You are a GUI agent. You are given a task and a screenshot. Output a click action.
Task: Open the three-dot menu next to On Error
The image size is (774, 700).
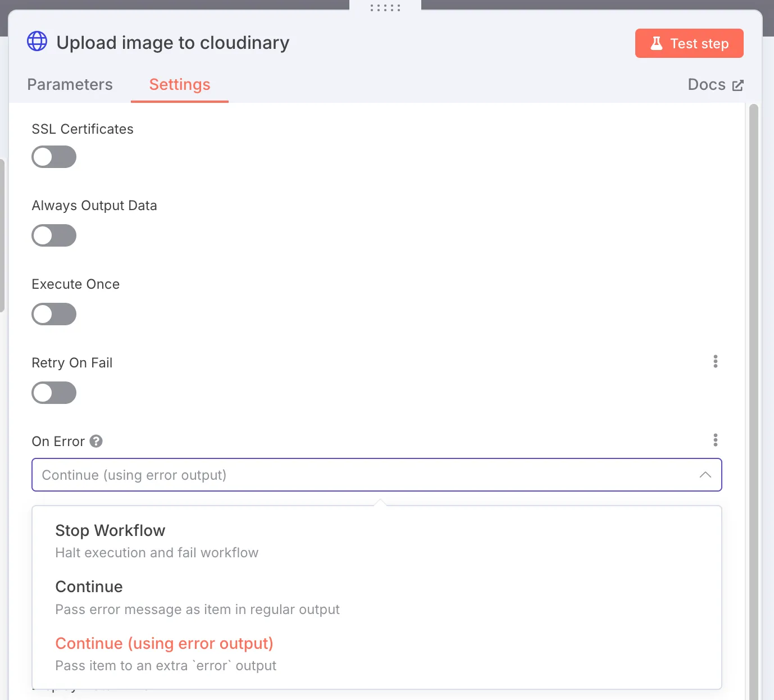715,440
